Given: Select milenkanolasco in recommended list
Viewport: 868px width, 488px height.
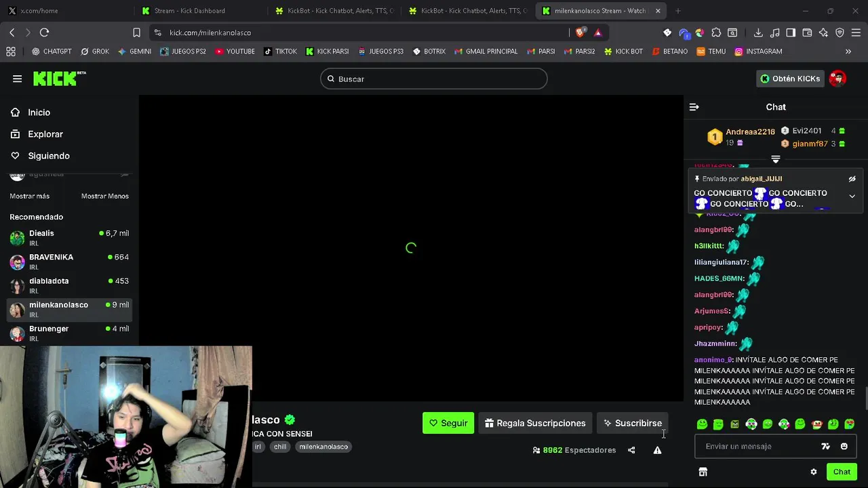Looking at the screenshot, I should (x=69, y=309).
